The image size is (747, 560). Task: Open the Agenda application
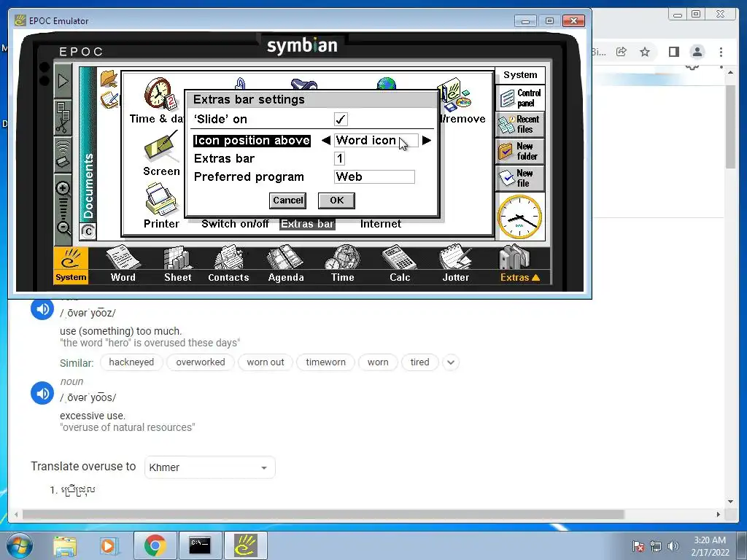[286, 265]
